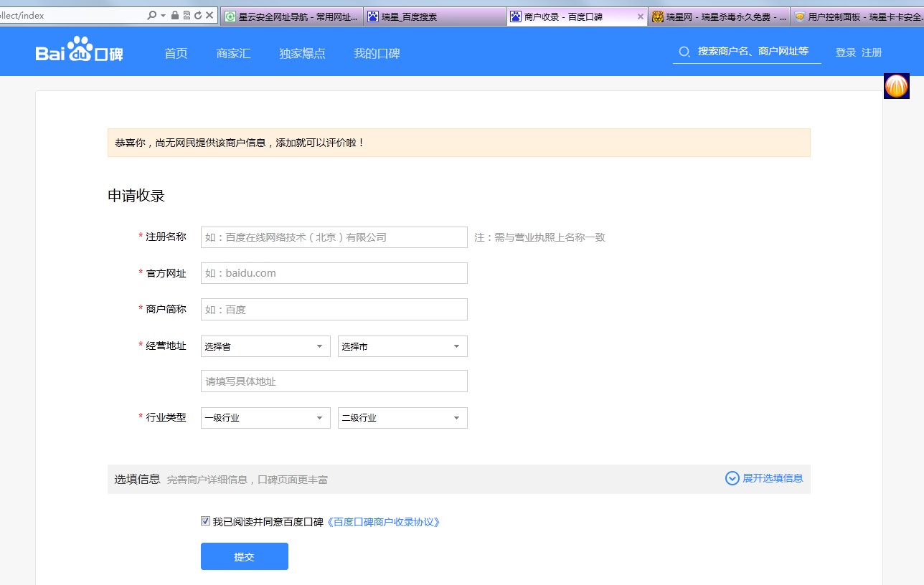Click the orange floating widget icon
Viewport: 924px width, 585px height.
[x=896, y=86]
